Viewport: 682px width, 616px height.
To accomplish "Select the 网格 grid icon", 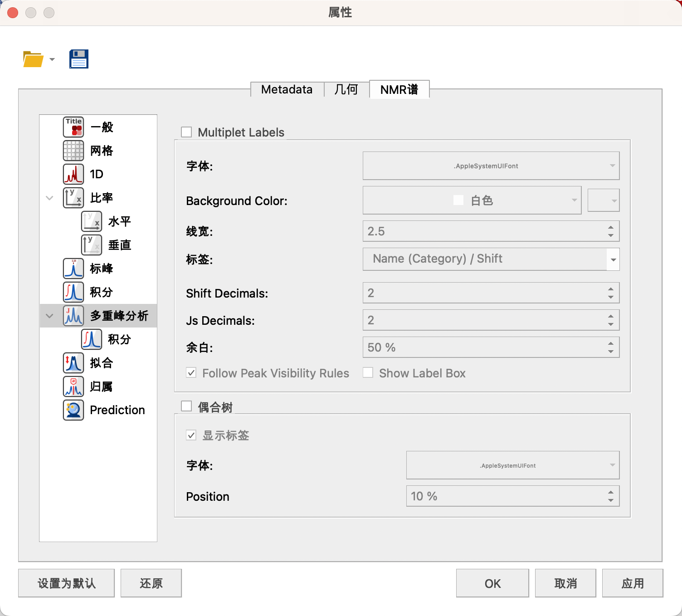I will (x=73, y=151).
